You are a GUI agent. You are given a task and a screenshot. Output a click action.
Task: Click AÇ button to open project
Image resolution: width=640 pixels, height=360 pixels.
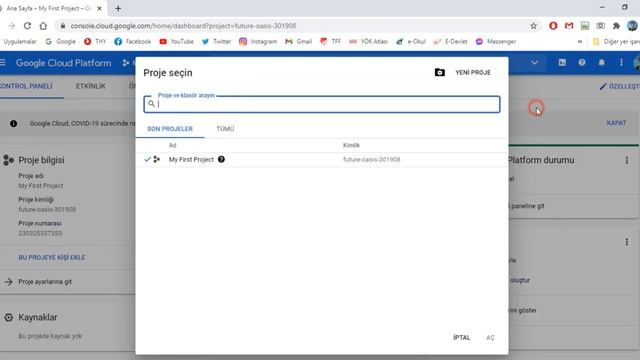click(490, 338)
